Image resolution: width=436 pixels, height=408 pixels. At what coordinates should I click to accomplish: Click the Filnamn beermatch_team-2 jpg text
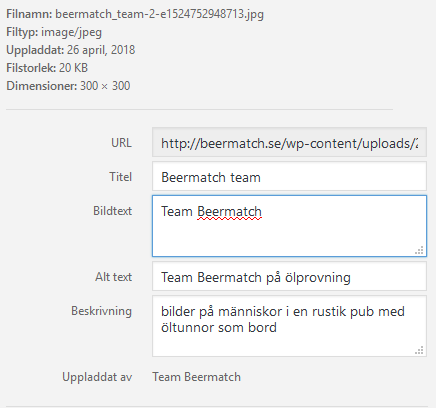(x=135, y=14)
